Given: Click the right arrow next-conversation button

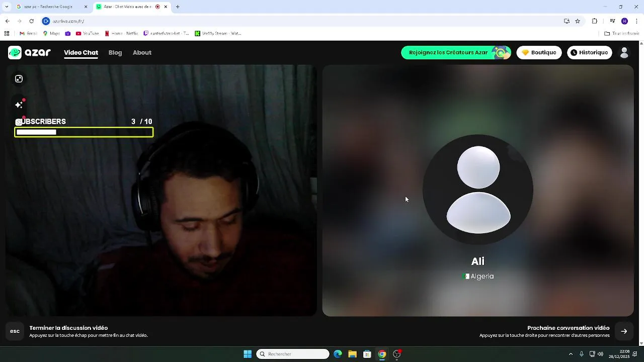Looking at the screenshot, I should [624, 331].
